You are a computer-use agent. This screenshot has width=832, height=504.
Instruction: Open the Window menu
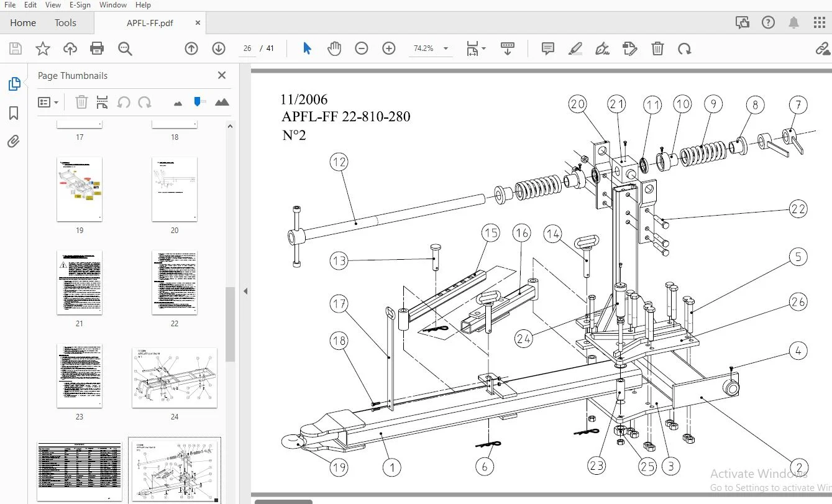coord(113,5)
